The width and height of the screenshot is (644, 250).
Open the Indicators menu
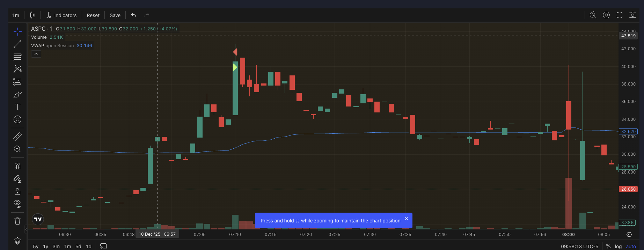[x=61, y=15]
